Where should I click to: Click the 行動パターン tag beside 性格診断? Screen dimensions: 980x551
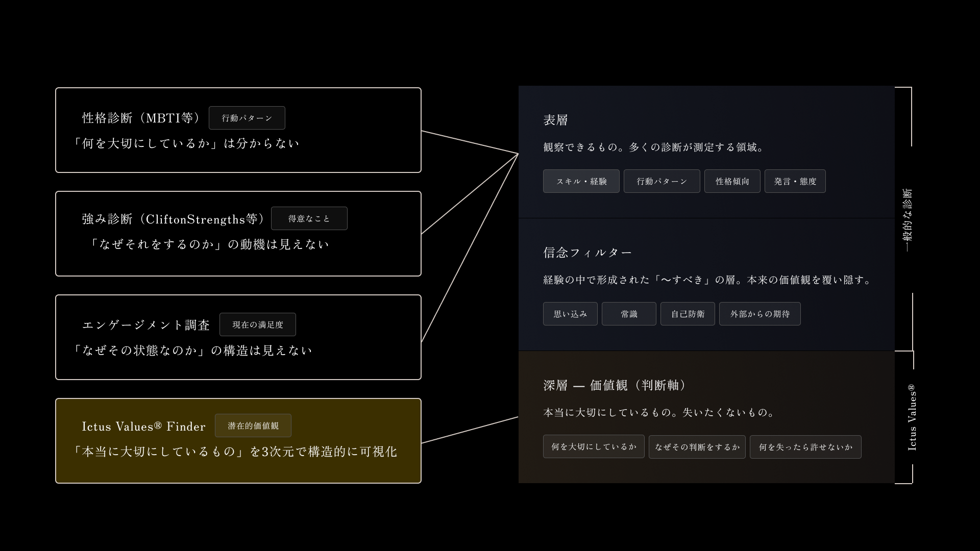point(247,118)
